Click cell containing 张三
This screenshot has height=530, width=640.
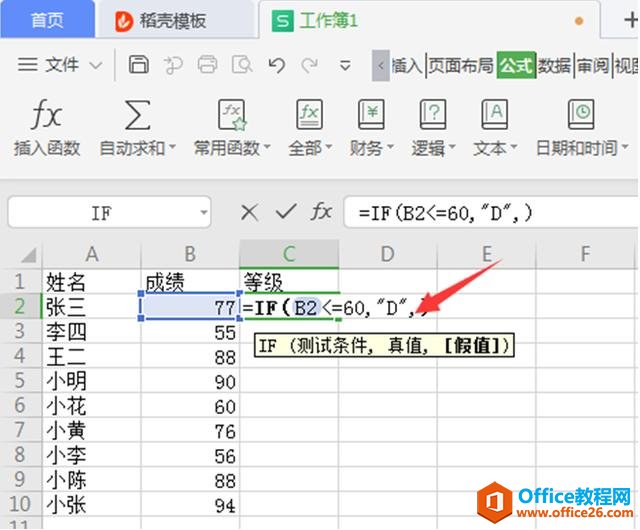(x=92, y=307)
